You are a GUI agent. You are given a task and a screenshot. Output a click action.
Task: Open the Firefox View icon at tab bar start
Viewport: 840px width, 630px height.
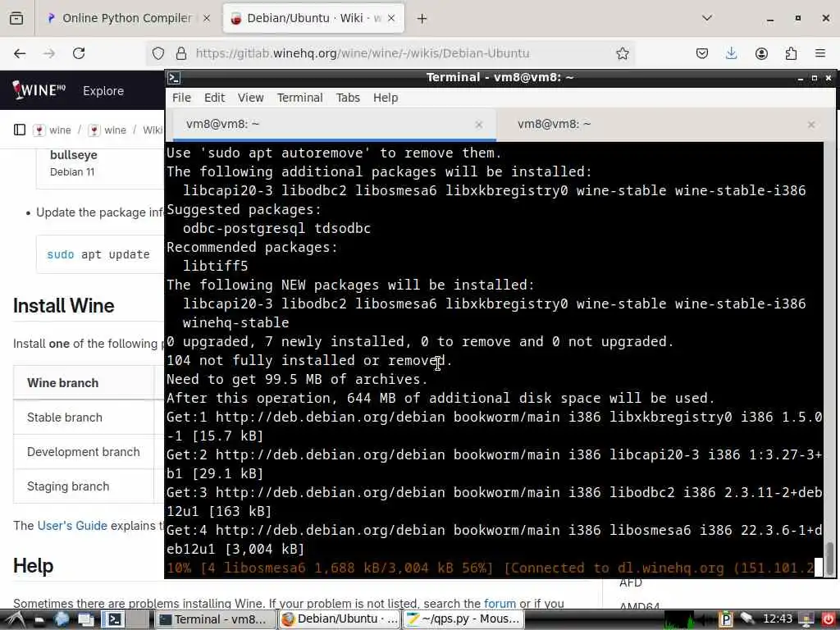16,18
